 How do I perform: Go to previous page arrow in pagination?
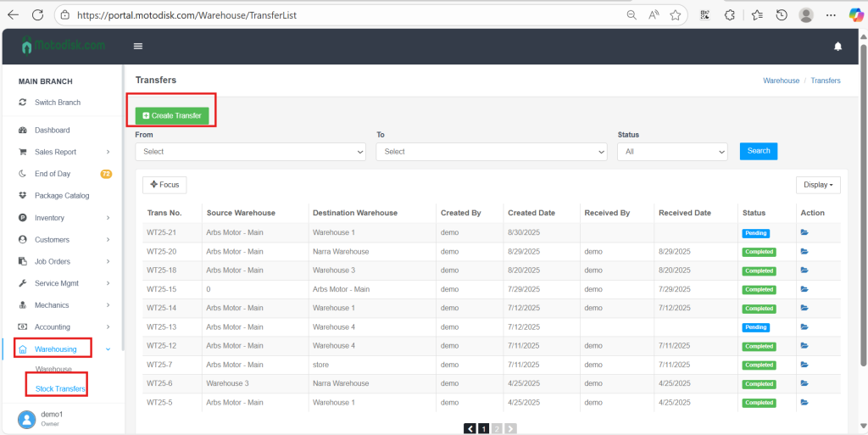470,429
